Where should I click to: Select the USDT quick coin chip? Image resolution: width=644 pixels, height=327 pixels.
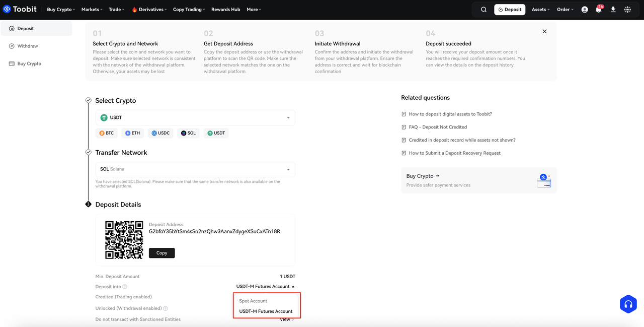[216, 133]
